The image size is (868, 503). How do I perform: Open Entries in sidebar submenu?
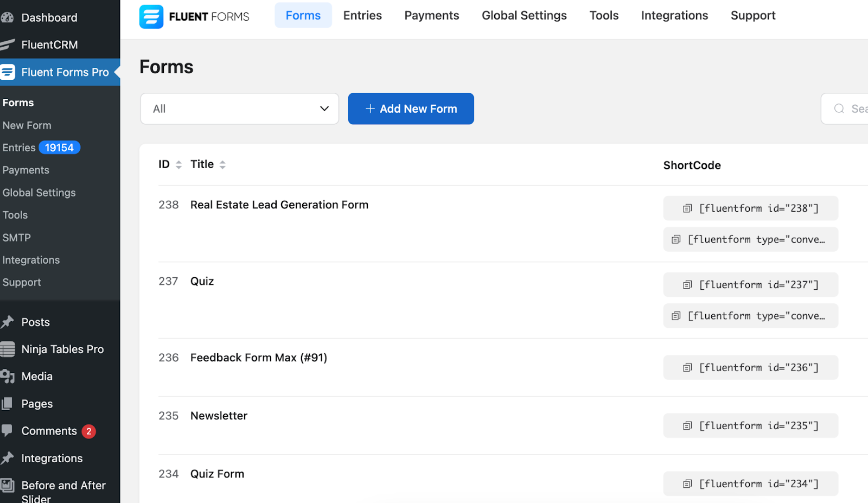click(19, 148)
